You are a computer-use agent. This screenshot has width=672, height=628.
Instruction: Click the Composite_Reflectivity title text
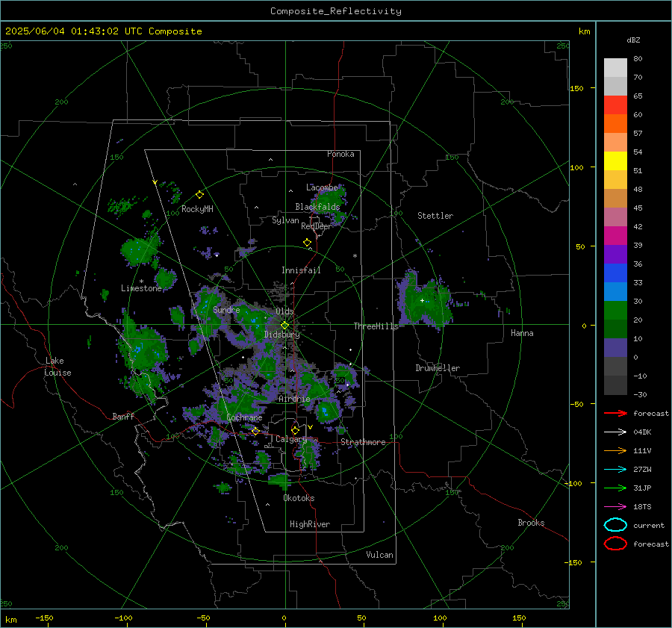[x=336, y=11]
